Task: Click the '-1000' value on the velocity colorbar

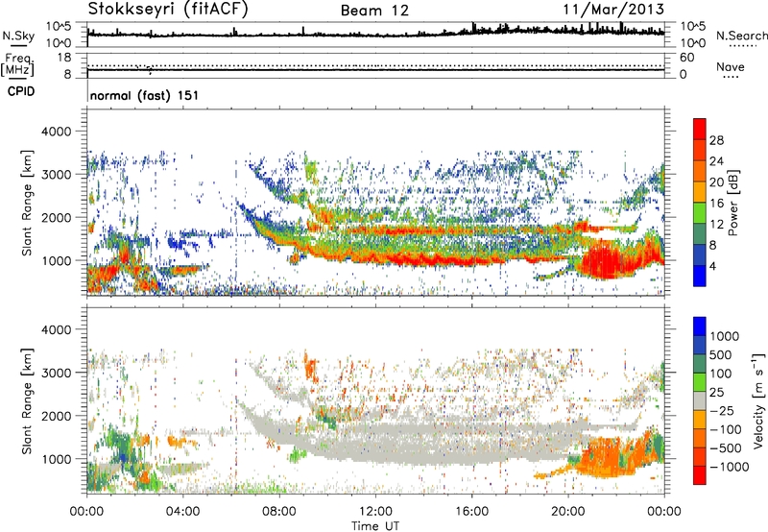Action: pyautogui.click(x=730, y=467)
